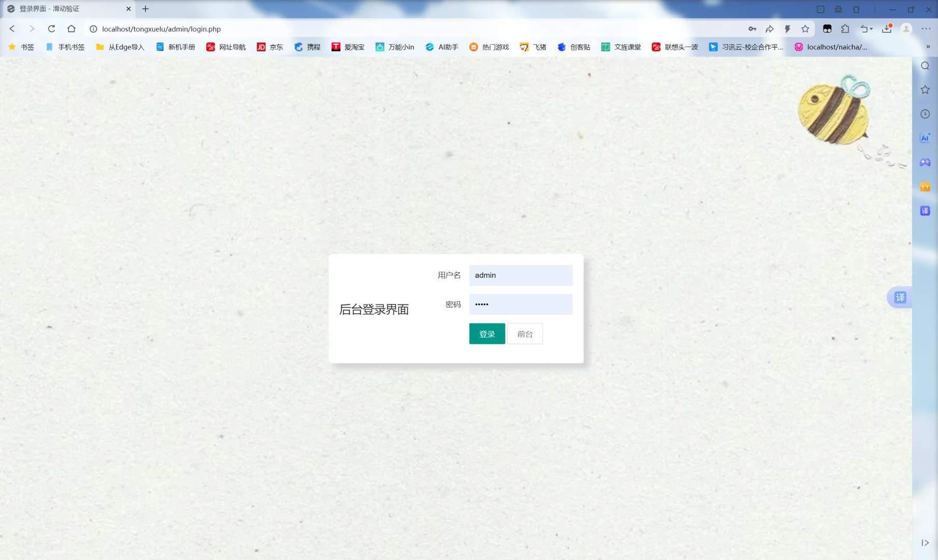Open browsing history from the sidebar clock icon
This screenshot has height=560, width=938.
click(925, 114)
